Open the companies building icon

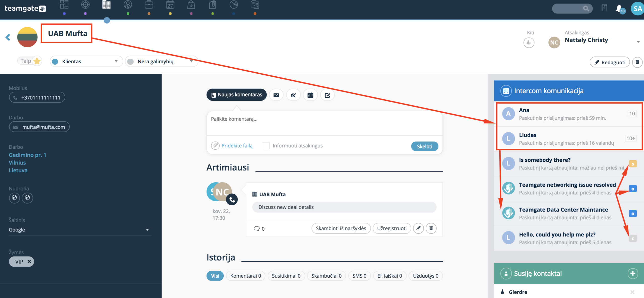pos(106,5)
